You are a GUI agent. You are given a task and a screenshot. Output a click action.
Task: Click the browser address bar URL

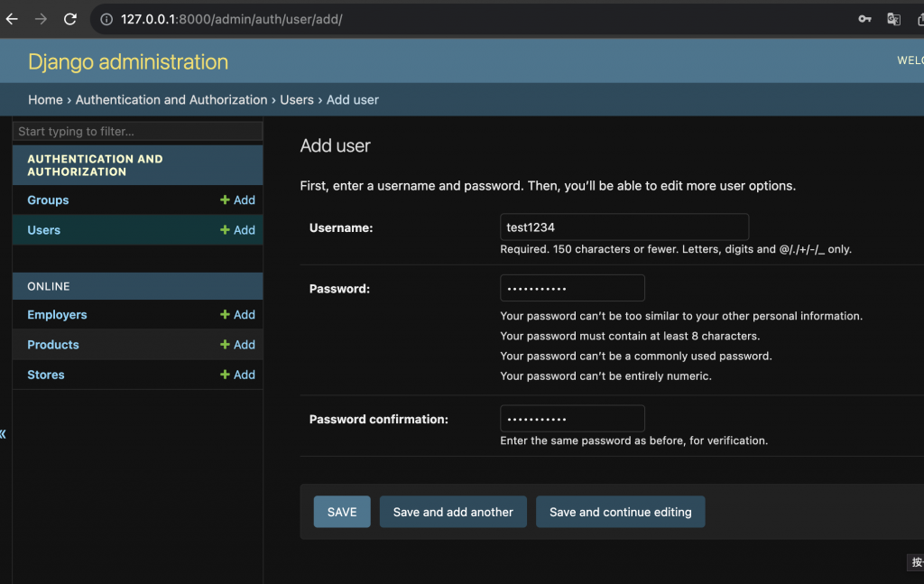coord(232,20)
